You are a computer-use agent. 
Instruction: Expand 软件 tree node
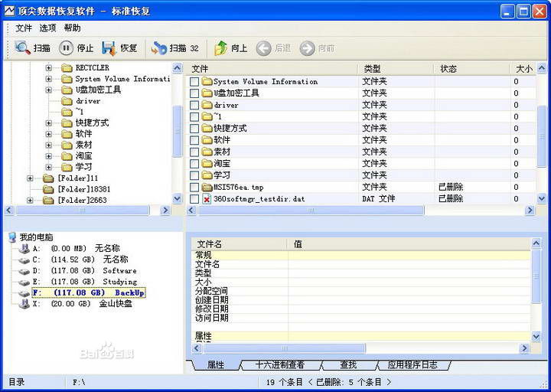(49, 134)
